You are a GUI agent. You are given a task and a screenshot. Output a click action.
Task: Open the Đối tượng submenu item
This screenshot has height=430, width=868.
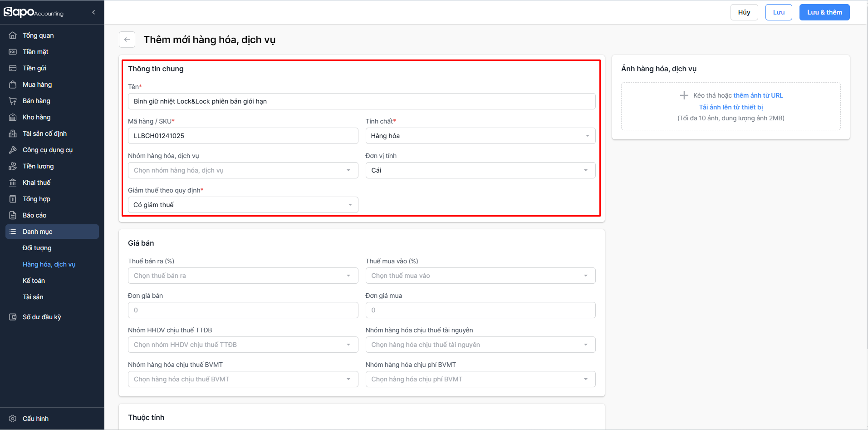coord(37,248)
